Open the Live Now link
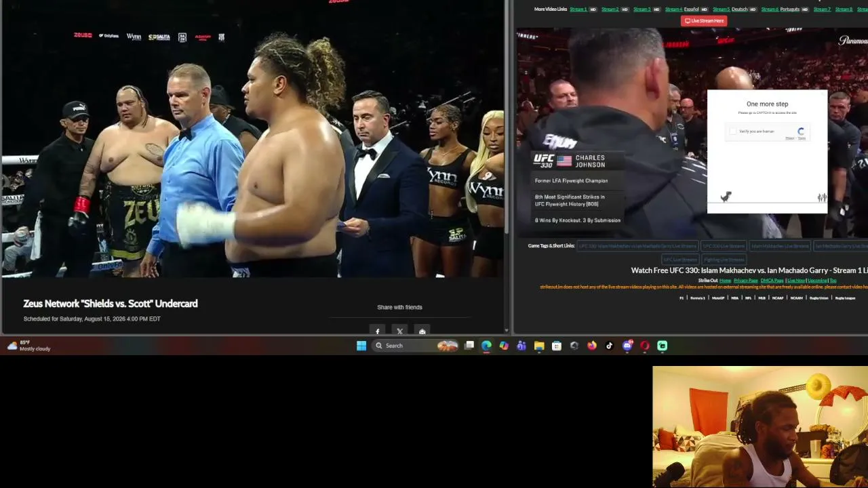The height and width of the screenshot is (488, 868). (795, 281)
